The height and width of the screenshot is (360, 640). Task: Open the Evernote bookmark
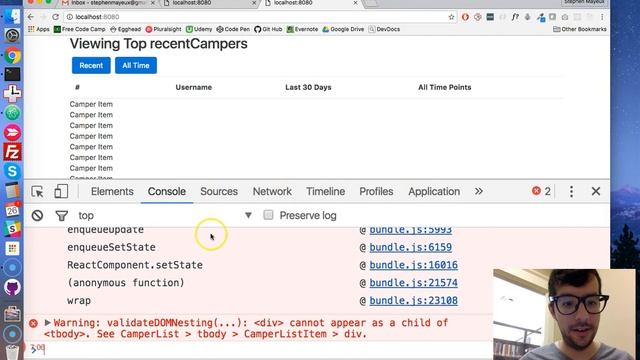tap(302, 29)
